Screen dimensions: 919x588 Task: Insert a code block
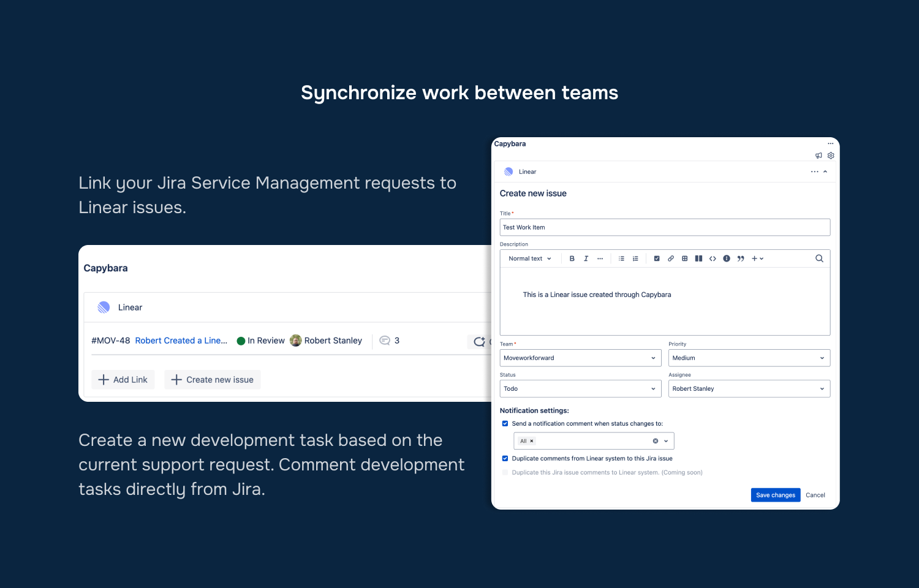tap(713, 258)
